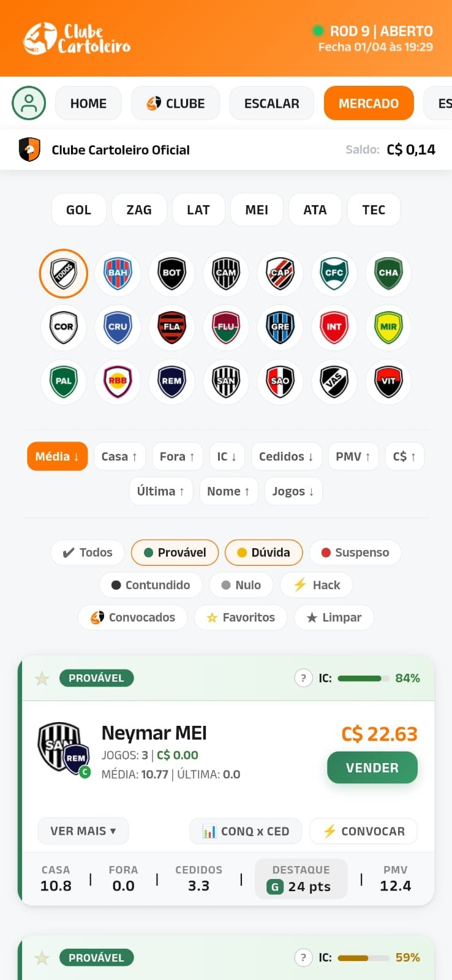Sell Neymar with the VENDER button

tap(372, 767)
